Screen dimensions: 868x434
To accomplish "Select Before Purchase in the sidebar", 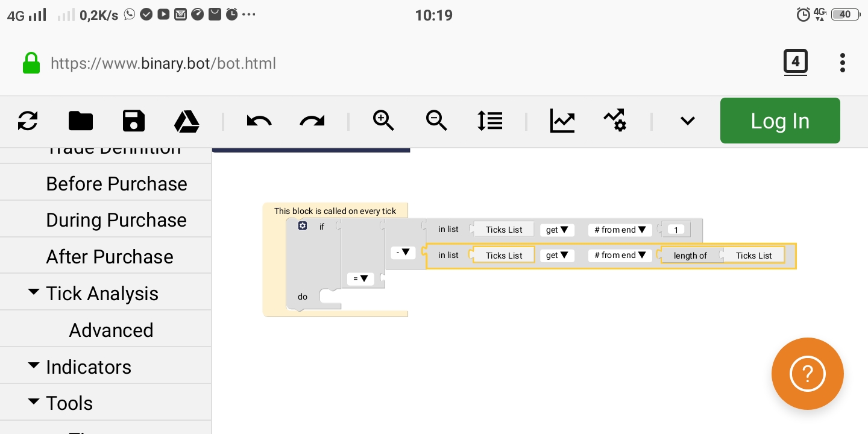I will (x=105, y=184).
